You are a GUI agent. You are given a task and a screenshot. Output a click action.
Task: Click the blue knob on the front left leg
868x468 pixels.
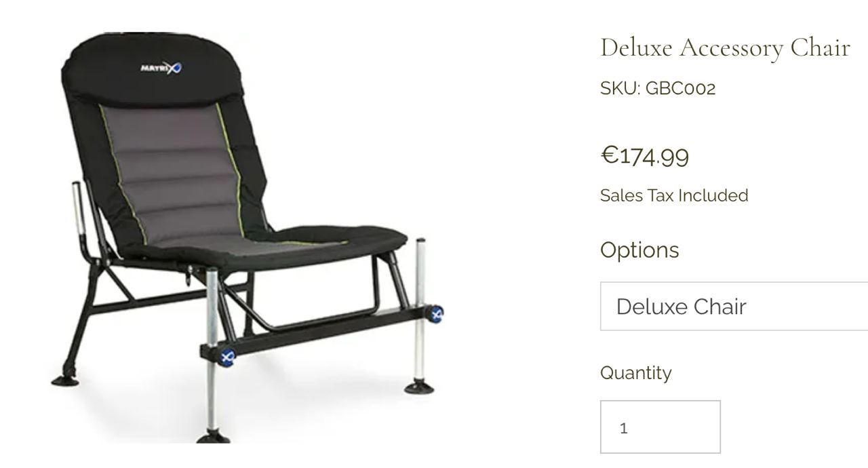tap(227, 357)
